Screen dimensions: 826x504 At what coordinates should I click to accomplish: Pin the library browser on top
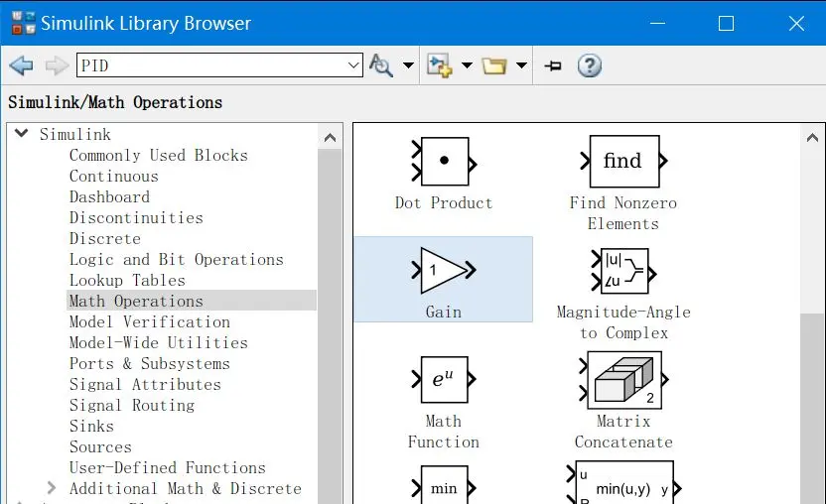click(x=553, y=65)
